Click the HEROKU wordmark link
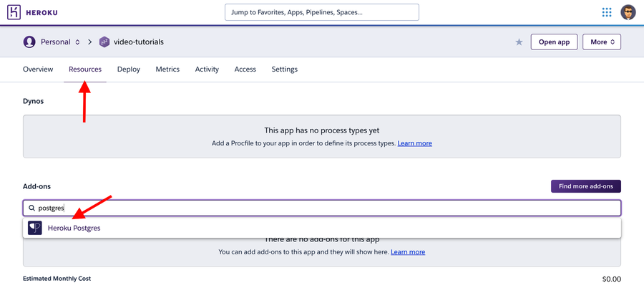The height and width of the screenshot is (293, 644). pyautogui.click(x=42, y=13)
